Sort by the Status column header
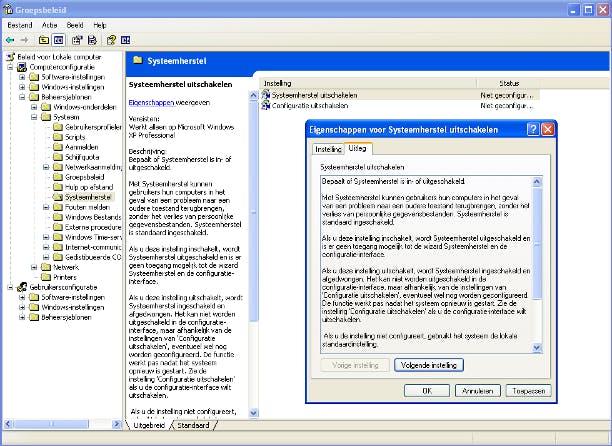Screen dimensions: 612x446 point(509,83)
